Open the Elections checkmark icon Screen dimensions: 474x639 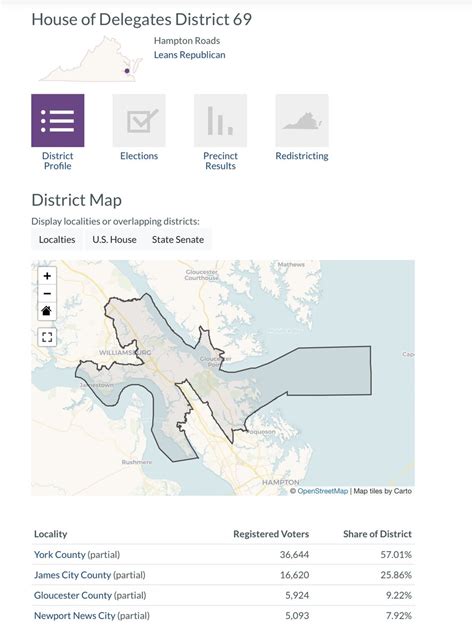click(x=139, y=121)
